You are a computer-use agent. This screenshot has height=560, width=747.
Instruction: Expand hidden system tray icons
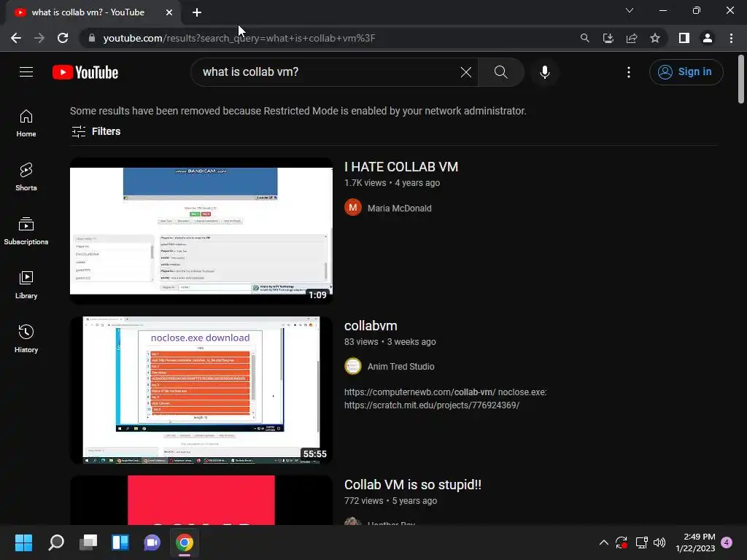(603, 542)
